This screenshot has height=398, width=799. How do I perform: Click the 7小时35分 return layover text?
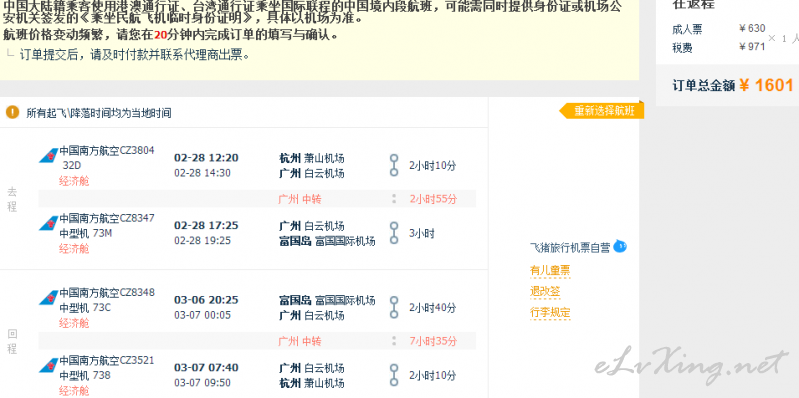[433, 341]
